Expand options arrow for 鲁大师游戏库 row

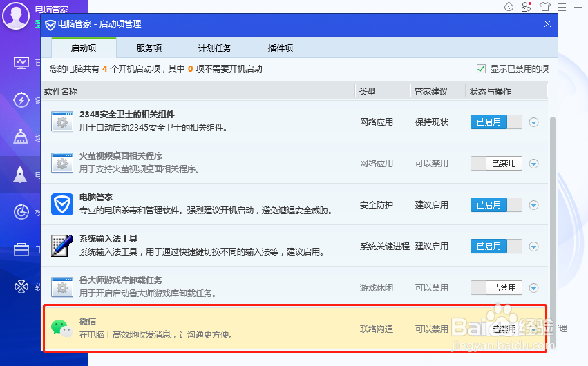(x=533, y=288)
